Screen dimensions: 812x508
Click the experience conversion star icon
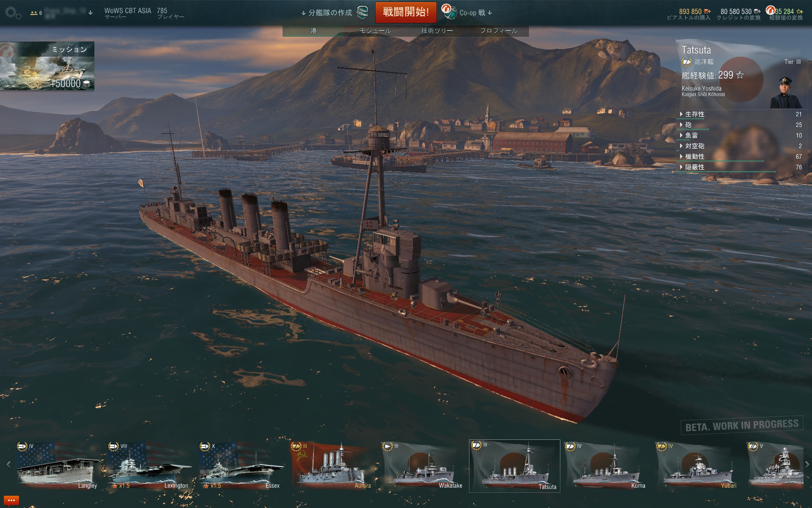[x=799, y=11]
